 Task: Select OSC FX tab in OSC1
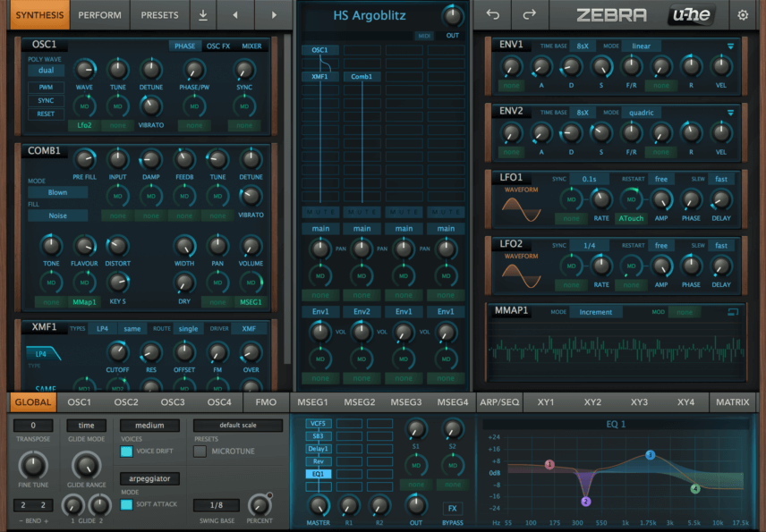coord(217,46)
